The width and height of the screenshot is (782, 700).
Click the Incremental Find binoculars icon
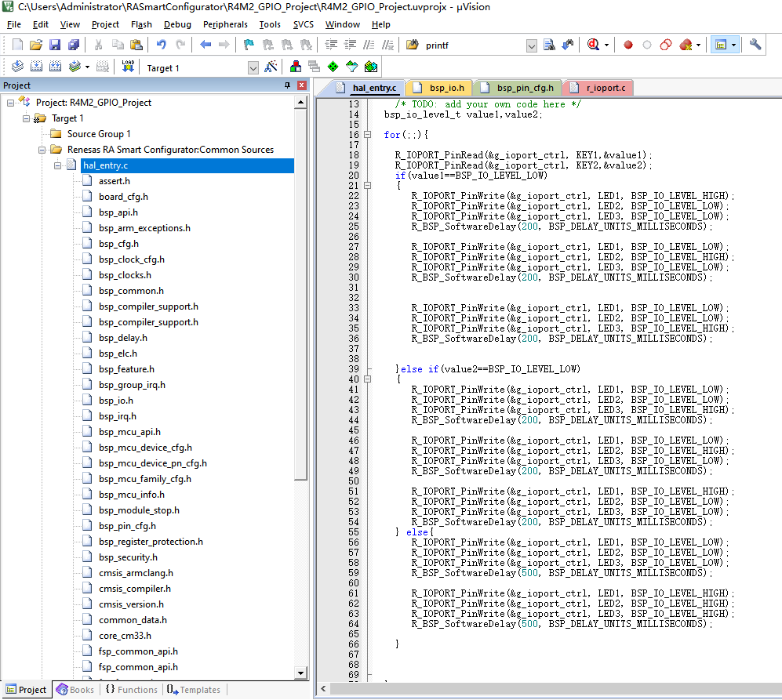point(568,45)
